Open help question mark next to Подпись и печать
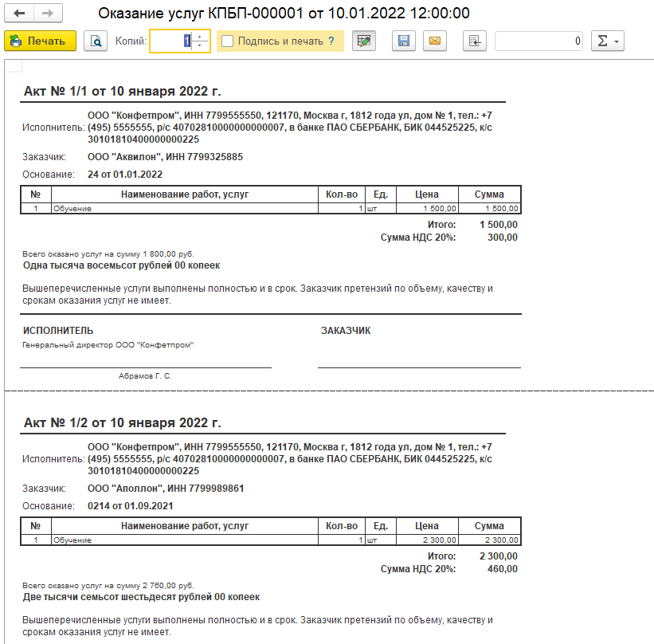Screen dimensions: 654x644 point(331,41)
